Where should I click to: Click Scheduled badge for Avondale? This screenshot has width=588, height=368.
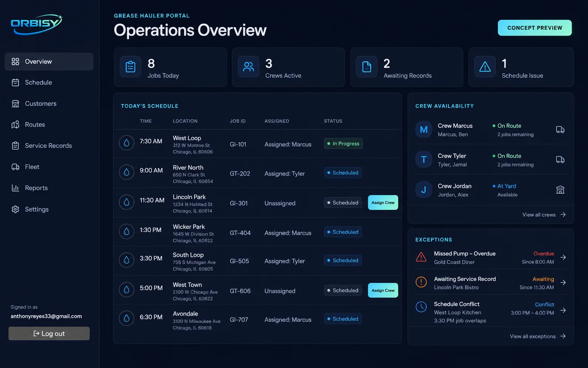[343, 319]
